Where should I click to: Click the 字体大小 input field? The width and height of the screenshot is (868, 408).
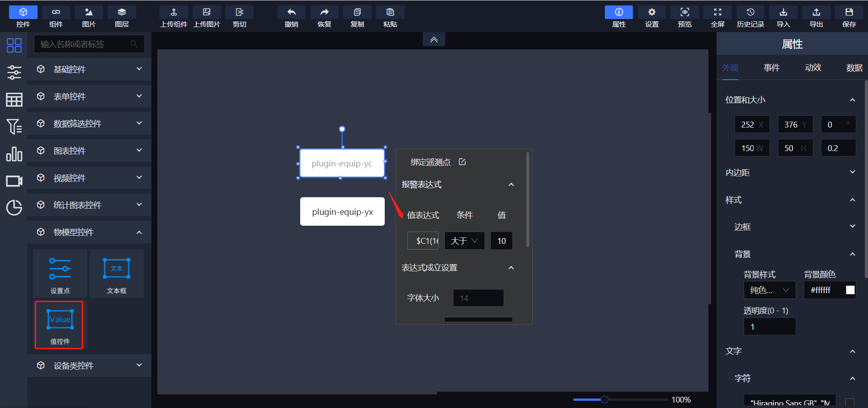[478, 298]
